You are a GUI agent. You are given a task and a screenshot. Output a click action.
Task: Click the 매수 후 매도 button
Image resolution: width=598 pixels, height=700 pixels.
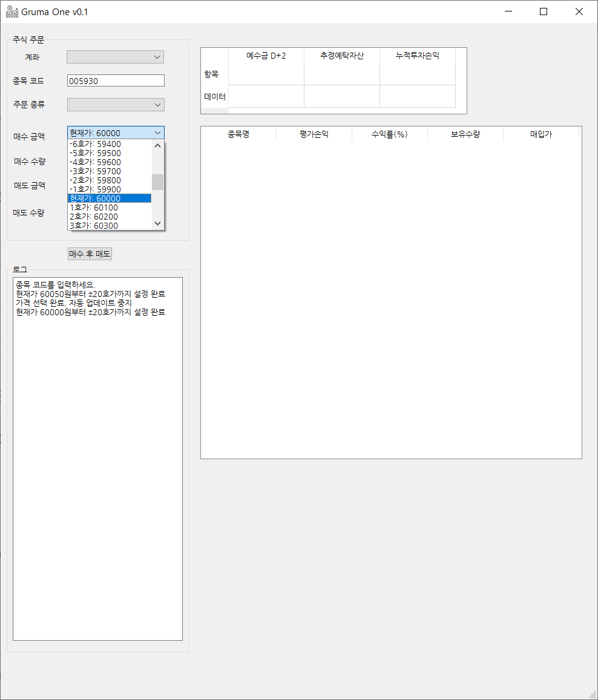(90, 254)
